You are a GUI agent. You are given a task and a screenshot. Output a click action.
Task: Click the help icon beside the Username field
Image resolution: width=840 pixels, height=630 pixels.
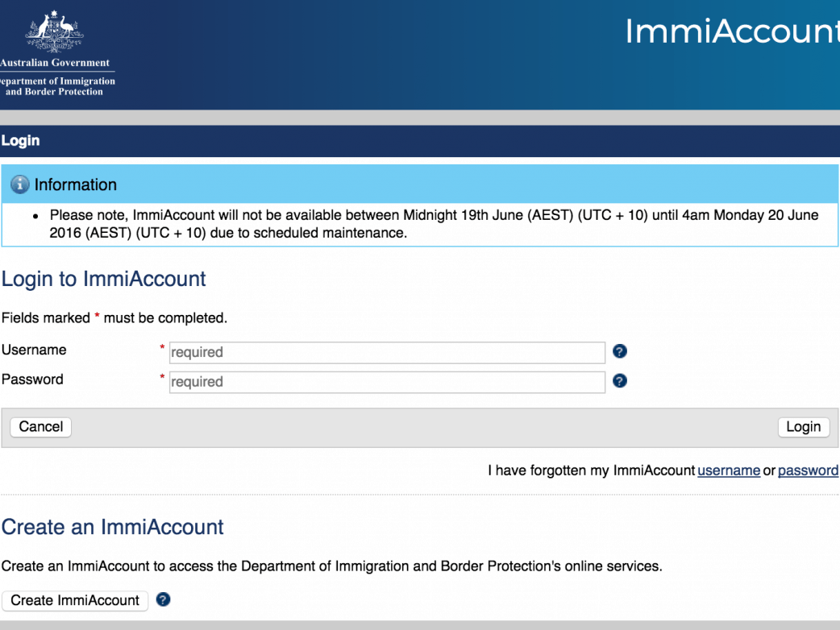coord(619,351)
